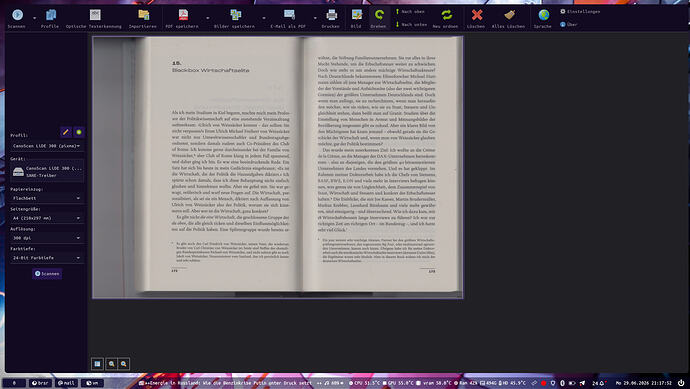Open the Profil CanoScan LiDE 300 dropdown
The image size is (690, 389).
point(47,146)
